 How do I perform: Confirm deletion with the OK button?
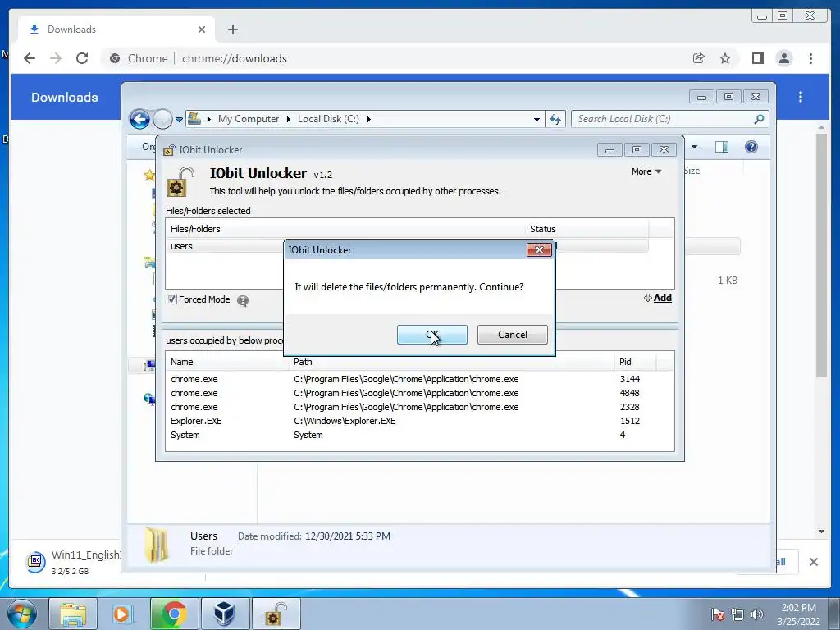click(431, 335)
